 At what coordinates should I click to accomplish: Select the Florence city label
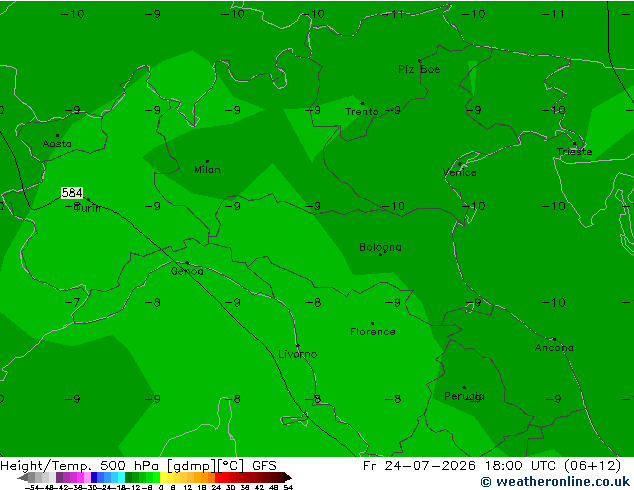pos(373,332)
